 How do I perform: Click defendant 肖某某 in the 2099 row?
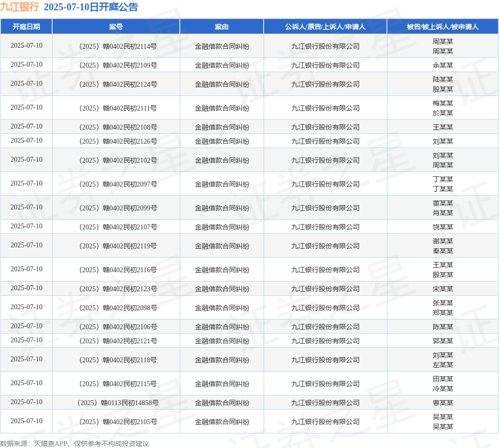(x=442, y=213)
